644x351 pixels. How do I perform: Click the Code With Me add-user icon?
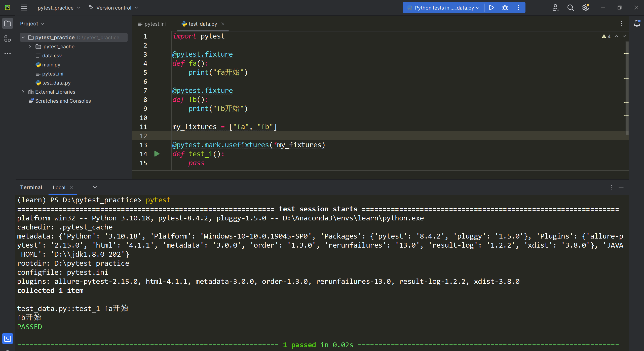pos(556,8)
